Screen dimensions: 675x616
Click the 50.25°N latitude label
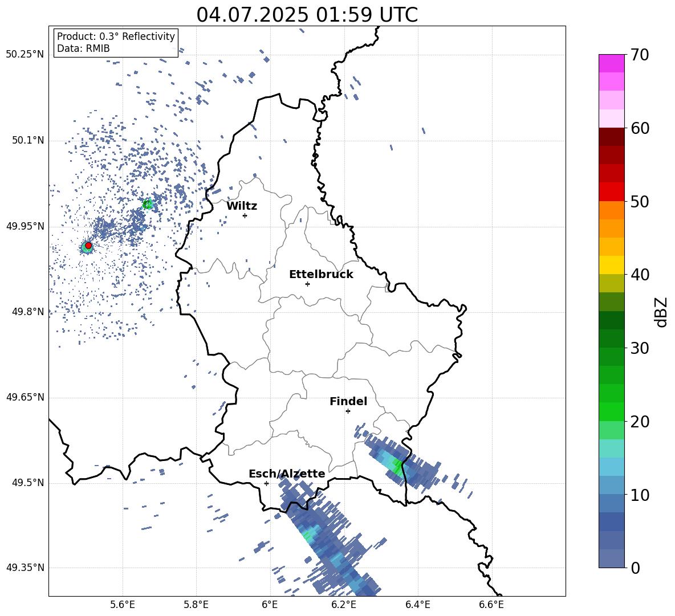click(25, 55)
